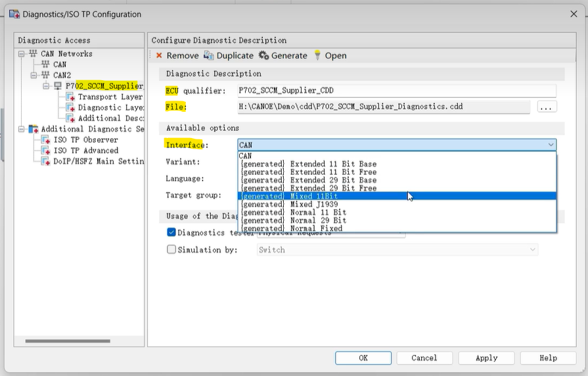This screenshot has height=376, width=588.
Task: Click Remove in the toolbar
Action: click(177, 55)
